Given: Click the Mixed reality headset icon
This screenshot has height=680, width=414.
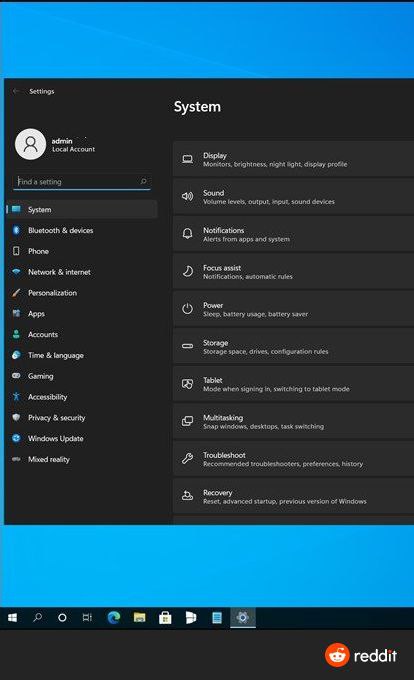Looking at the screenshot, I should (x=16, y=459).
